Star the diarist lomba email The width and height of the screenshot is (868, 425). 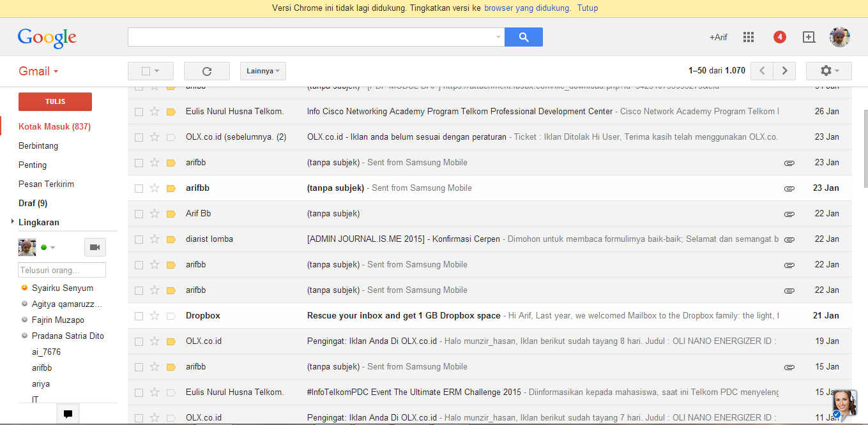coord(154,239)
